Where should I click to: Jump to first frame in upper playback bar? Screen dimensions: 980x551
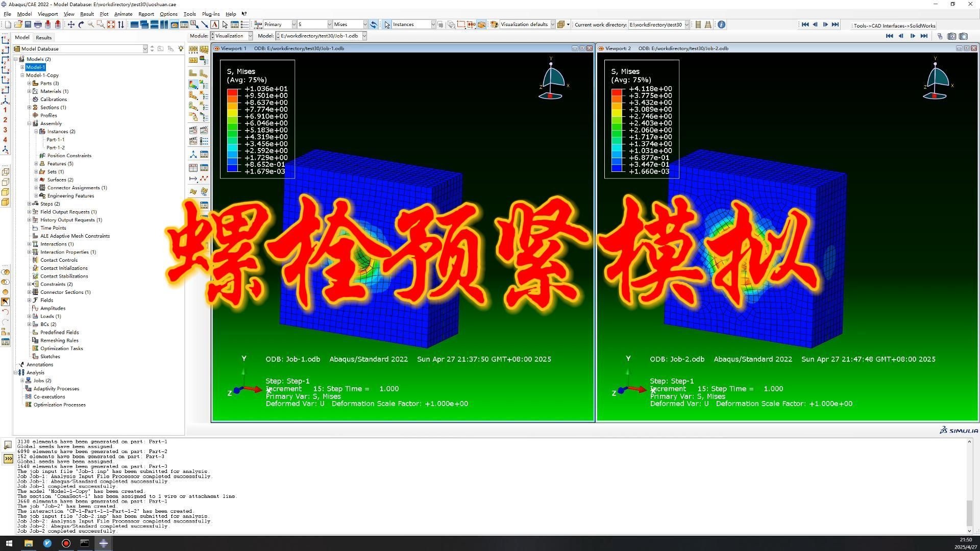tap(805, 24)
